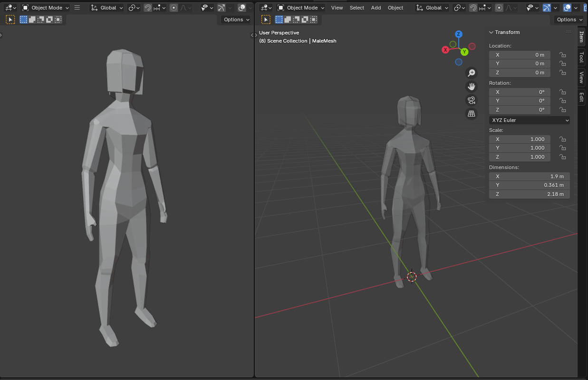Choose Extend selection mode in right viewport
The image size is (588, 380).
tap(288, 19)
